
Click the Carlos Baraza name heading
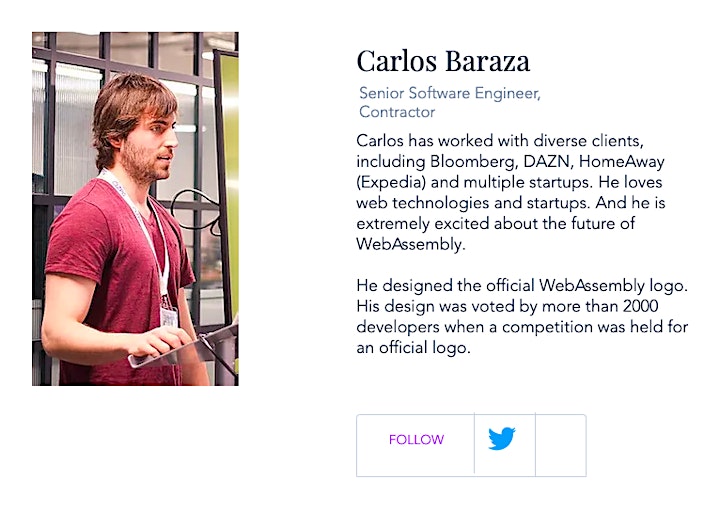point(443,61)
